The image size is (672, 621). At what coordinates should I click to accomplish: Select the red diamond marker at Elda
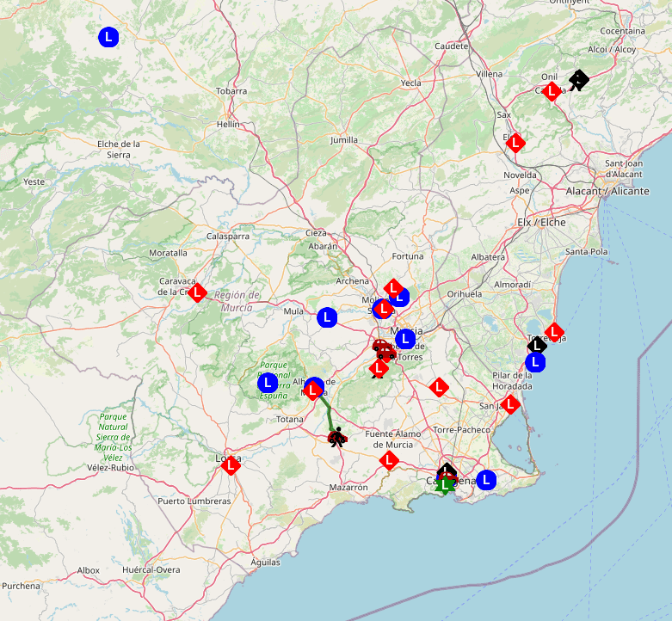(515, 142)
